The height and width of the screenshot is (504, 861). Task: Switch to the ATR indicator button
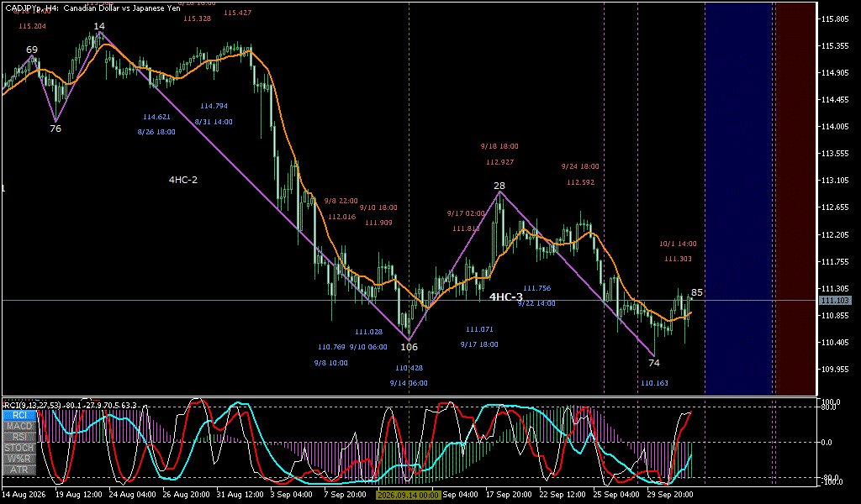click(x=20, y=470)
